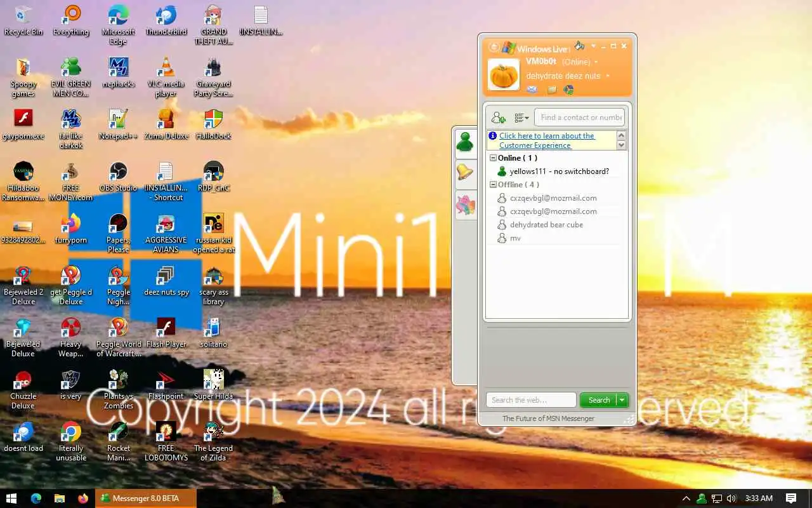Click the 'Find a contact or number' field

tap(580, 117)
